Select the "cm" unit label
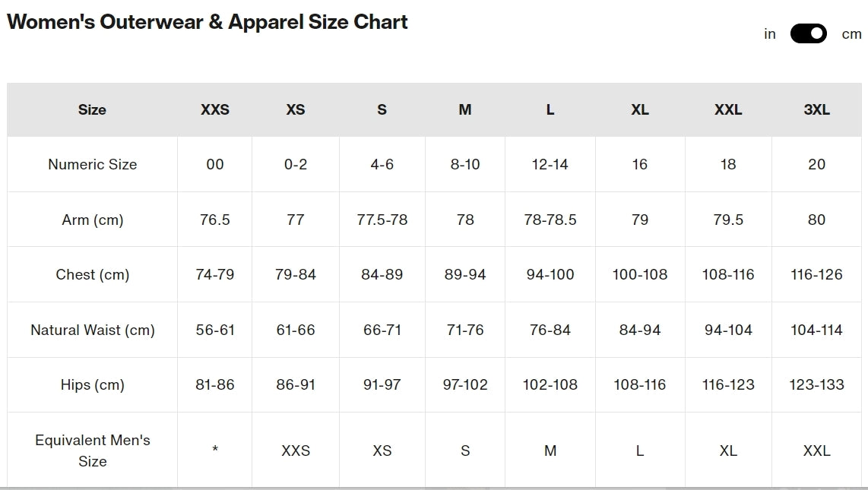The image size is (868, 490). point(851,34)
